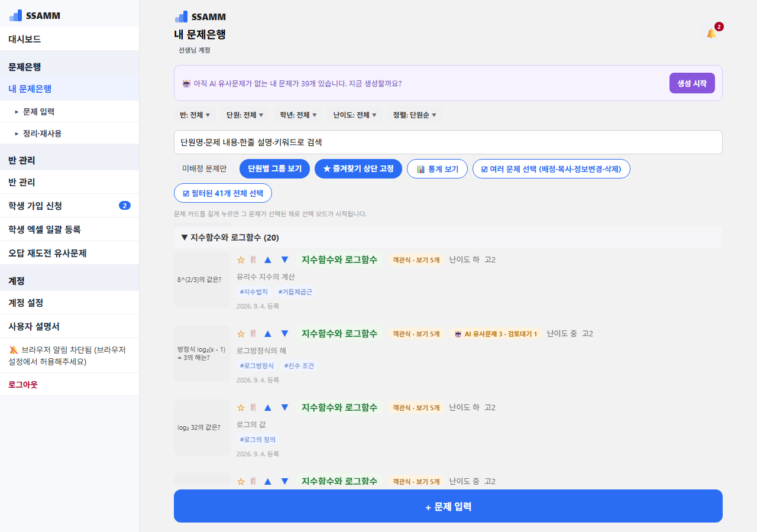Viewport: 757px width, 532px height.
Task: Open the 난이도: 전체 filter dropdown
Action: click(355, 115)
